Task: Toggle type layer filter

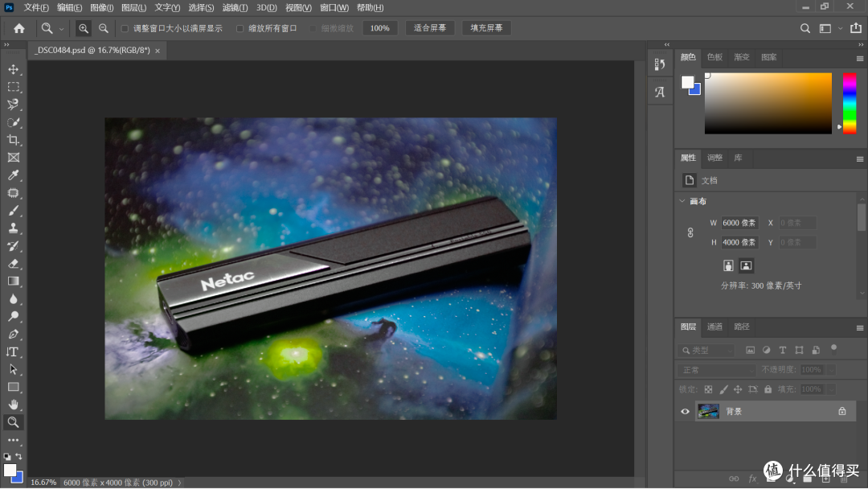Action: (783, 350)
